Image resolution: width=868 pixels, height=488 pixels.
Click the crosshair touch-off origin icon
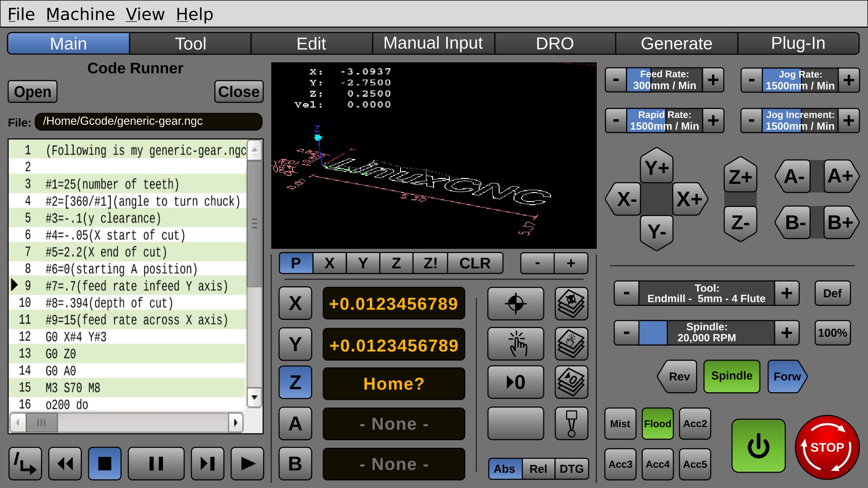515,304
